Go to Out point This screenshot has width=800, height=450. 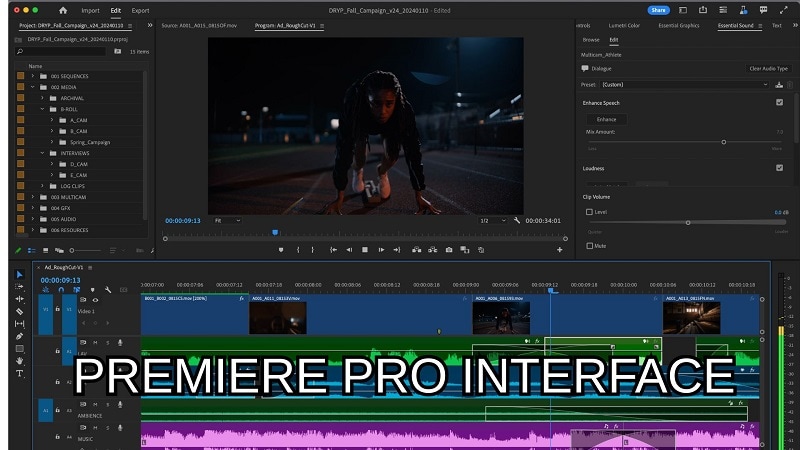pos(397,250)
